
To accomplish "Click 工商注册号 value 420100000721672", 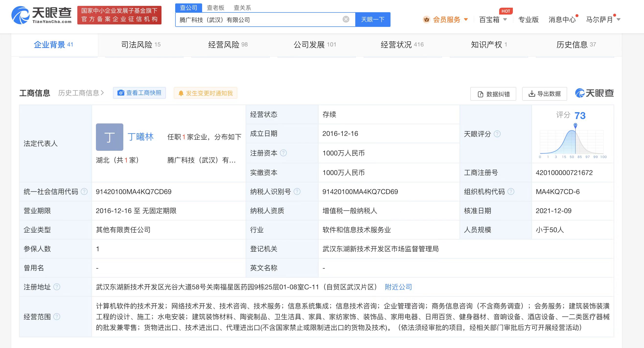I will pos(564,173).
